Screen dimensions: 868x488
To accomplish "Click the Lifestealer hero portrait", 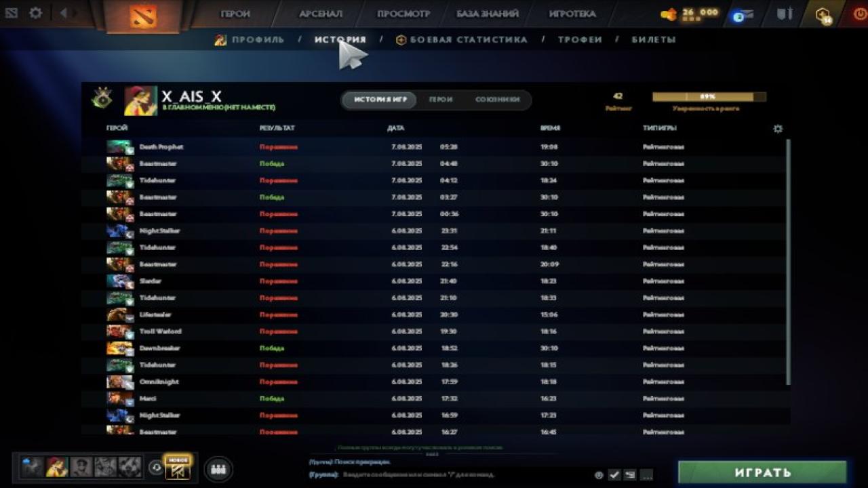I will pyautogui.click(x=120, y=314).
